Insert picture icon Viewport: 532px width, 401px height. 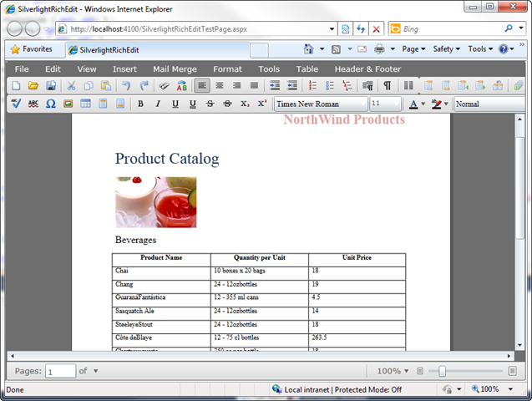(68, 104)
